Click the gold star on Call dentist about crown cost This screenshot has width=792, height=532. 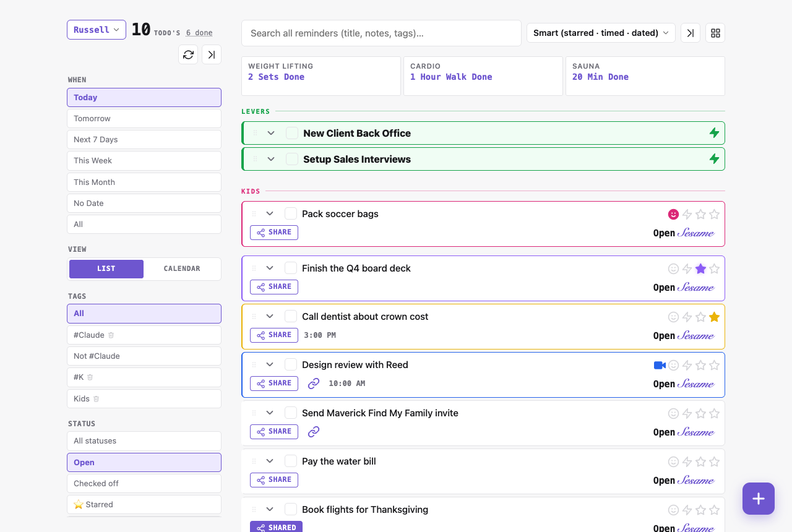714,317
